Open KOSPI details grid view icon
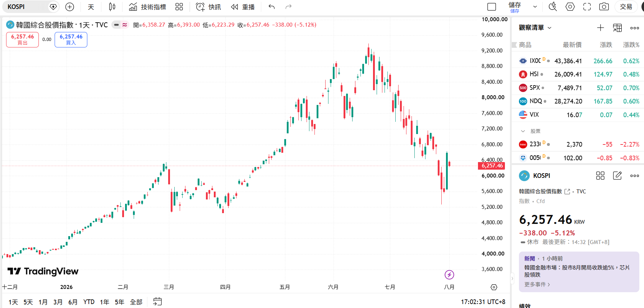 (x=600, y=176)
